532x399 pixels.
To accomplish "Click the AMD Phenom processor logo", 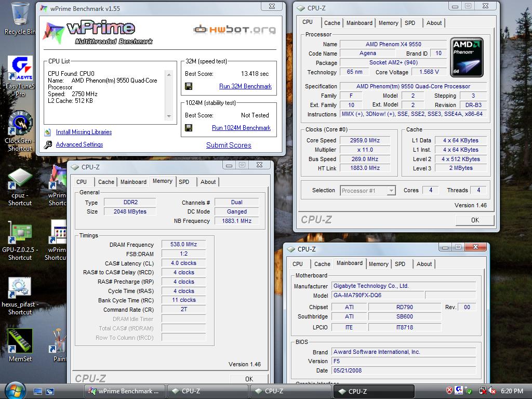I will [x=467, y=57].
